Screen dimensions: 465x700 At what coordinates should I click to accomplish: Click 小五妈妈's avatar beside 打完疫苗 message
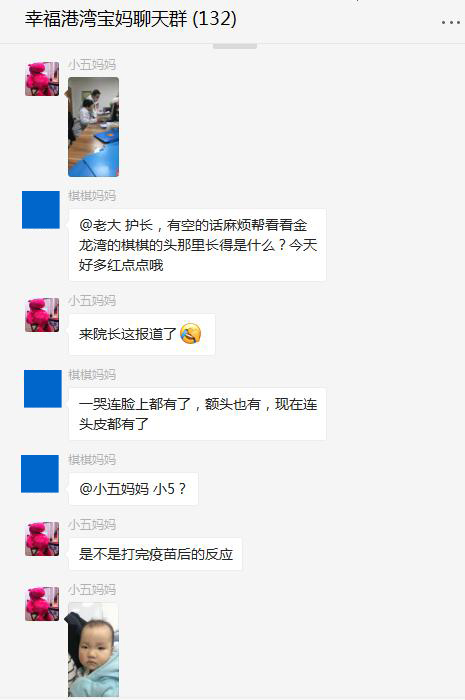pos(42,539)
